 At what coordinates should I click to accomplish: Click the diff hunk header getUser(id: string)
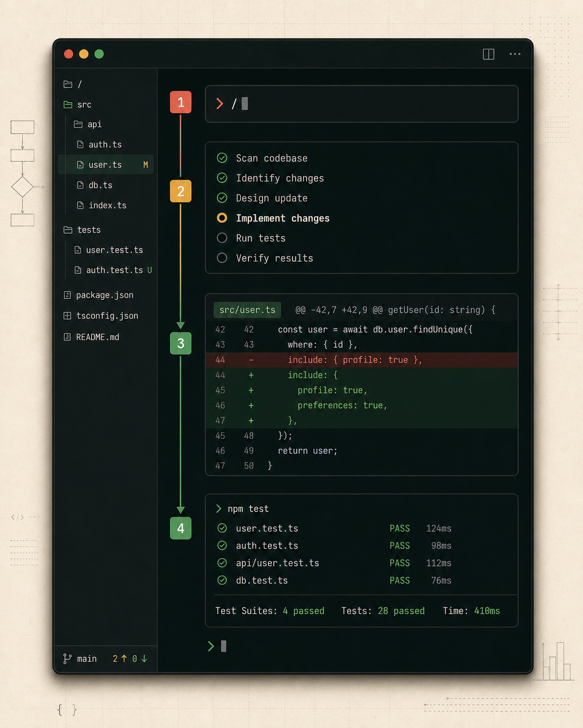[395, 310]
